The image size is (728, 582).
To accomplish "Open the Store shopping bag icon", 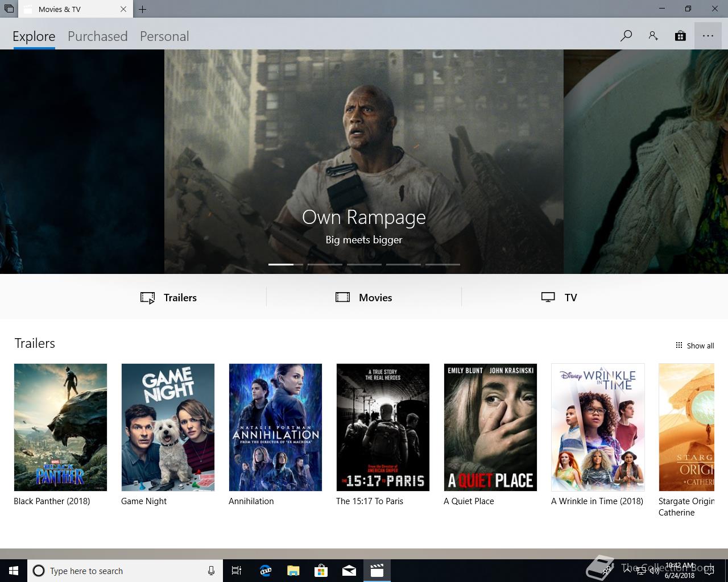I will 680,36.
